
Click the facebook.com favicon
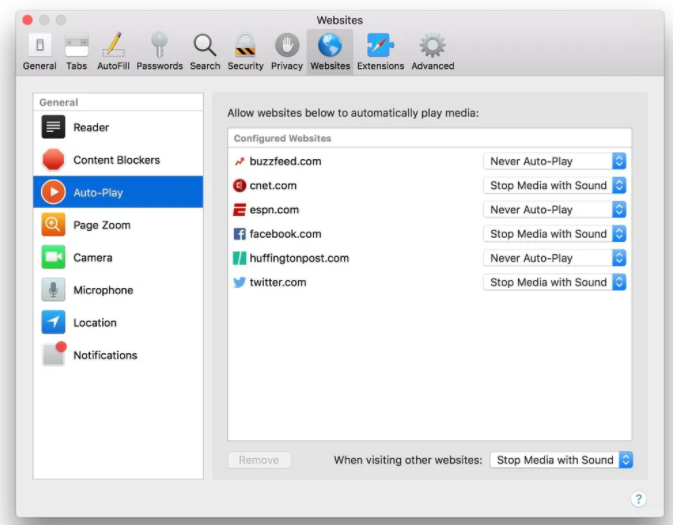point(239,234)
